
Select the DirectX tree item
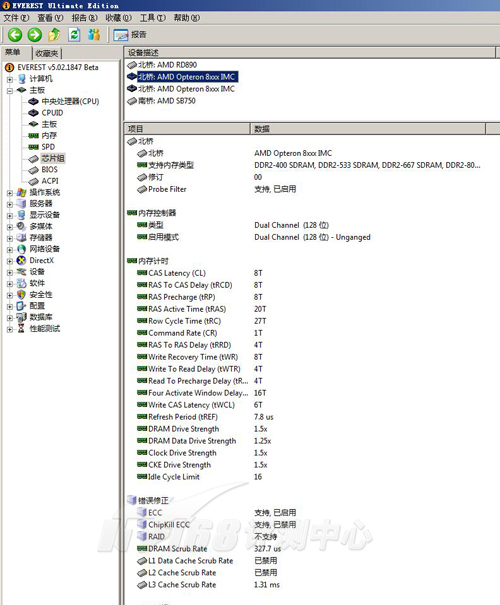click(42, 260)
